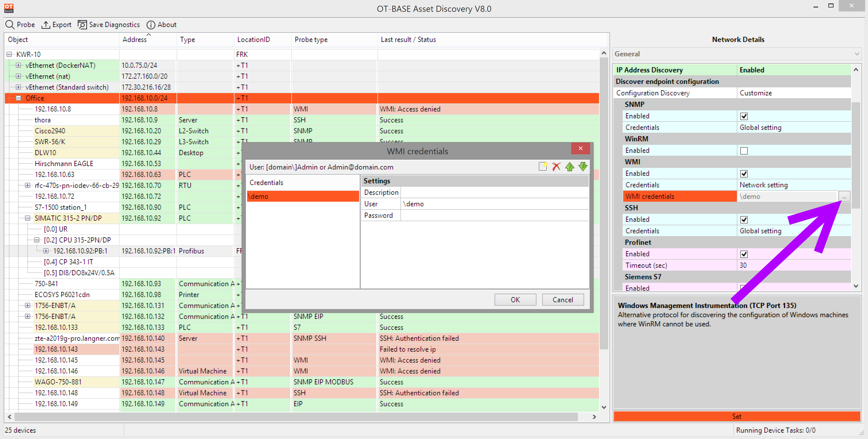Click the orange Set button

(737, 416)
